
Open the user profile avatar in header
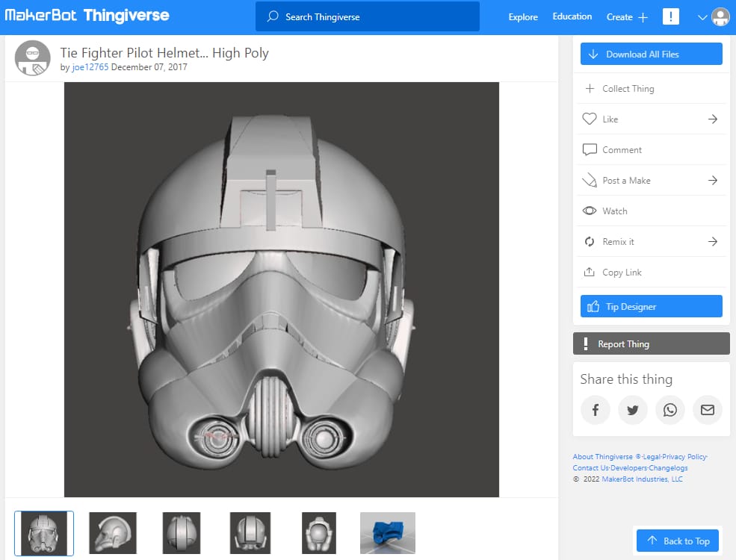pos(720,17)
